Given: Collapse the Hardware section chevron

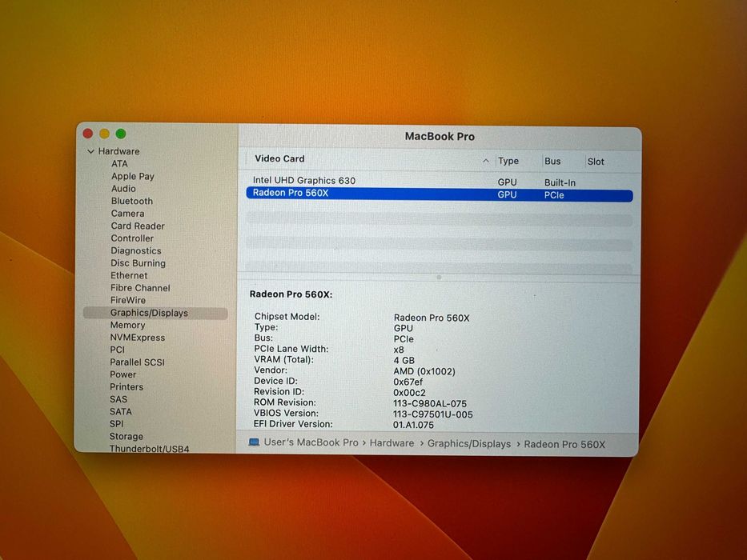Looking at the screenshot, I should click(90, 151).
